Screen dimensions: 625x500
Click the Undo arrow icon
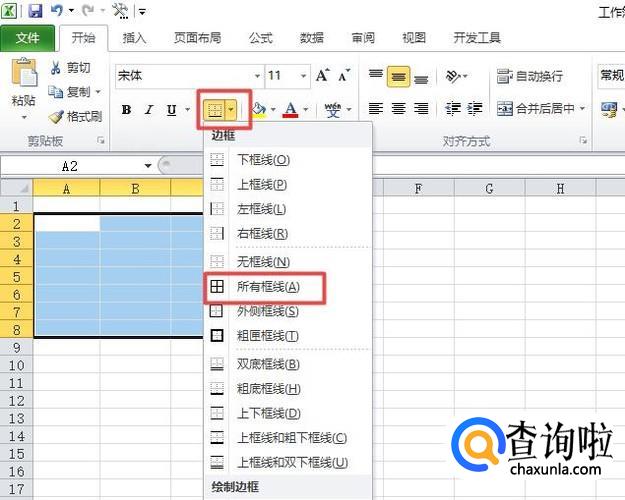click(59, 11)
